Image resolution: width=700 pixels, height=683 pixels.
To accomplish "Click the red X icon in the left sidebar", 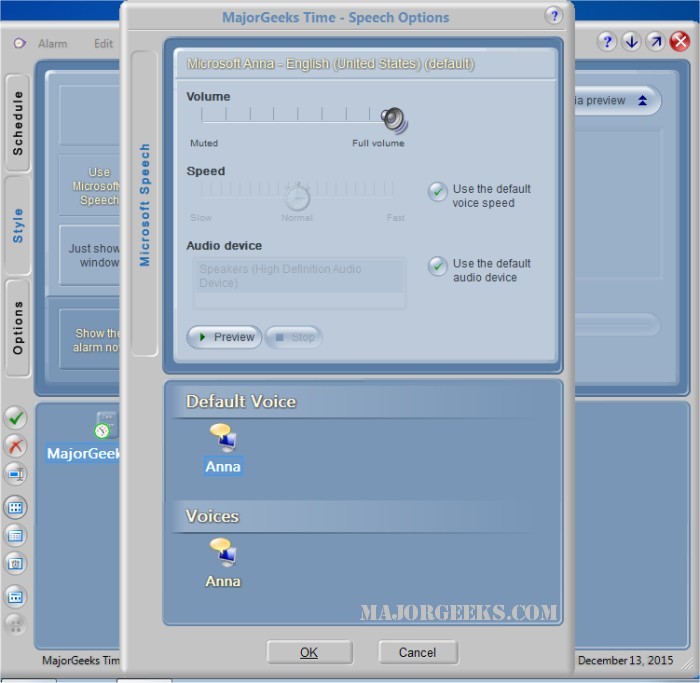I will pyautogui.click(x=16, y=446).
